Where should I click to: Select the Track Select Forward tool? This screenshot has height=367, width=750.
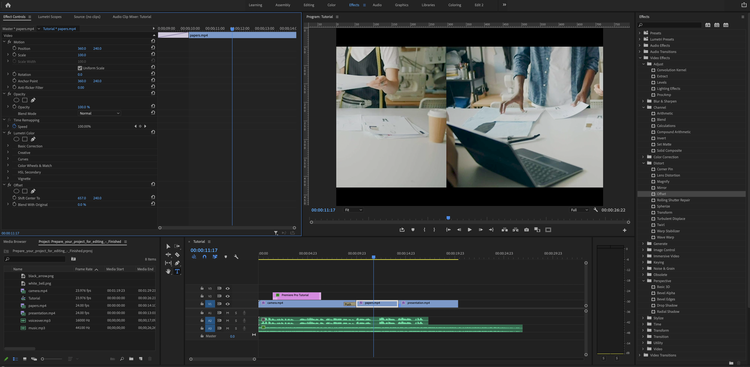tap(177, 246)
